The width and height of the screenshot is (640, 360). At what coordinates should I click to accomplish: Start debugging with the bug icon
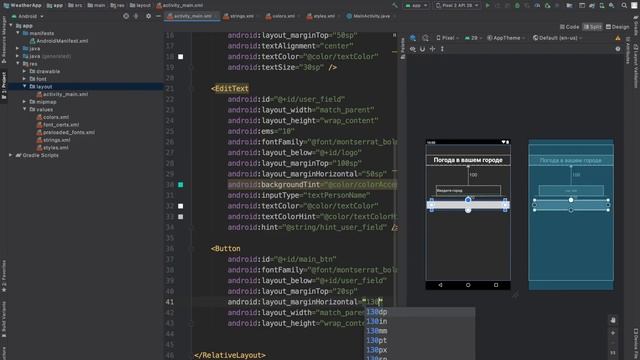(x=518, y=5)
